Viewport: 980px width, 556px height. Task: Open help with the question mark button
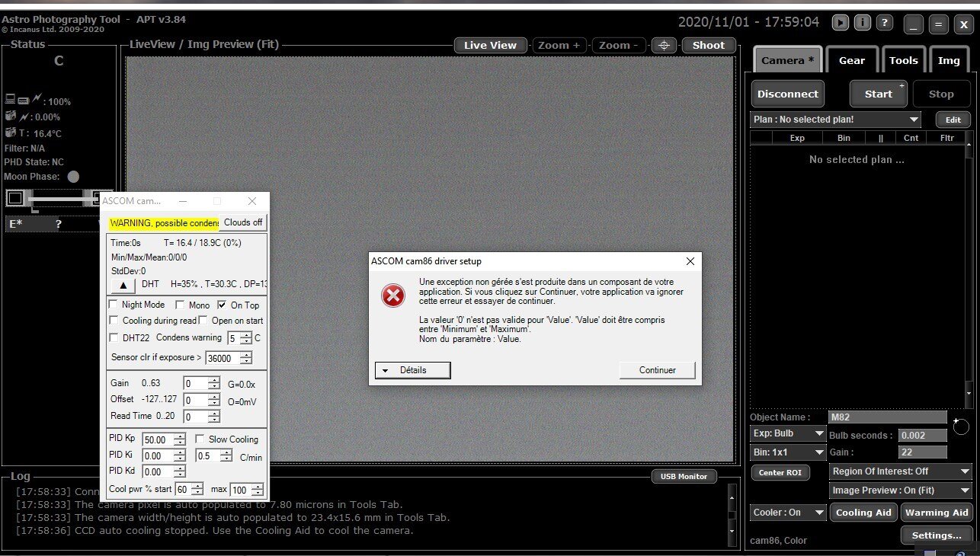884,23
